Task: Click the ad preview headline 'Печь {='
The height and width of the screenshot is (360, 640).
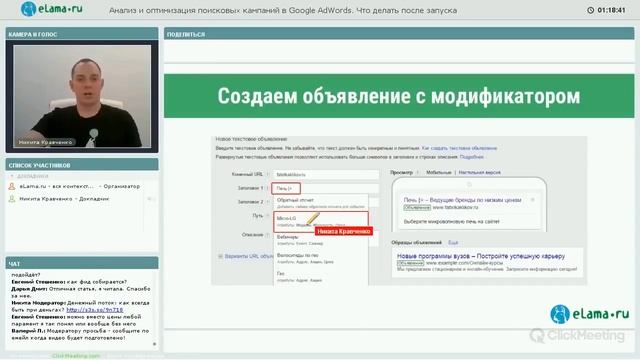Action: [x=462, y=200]
